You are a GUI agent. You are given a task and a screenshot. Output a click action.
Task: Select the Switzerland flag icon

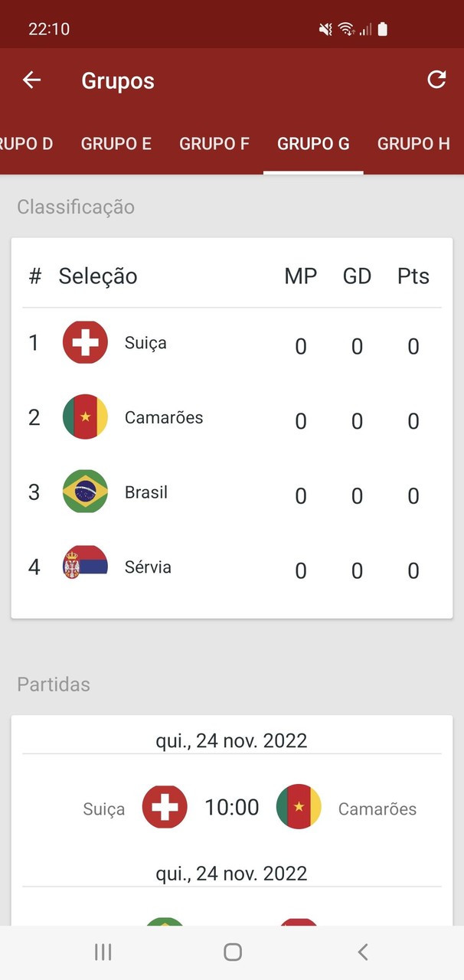pyautogui.click(x=85, y=342)
